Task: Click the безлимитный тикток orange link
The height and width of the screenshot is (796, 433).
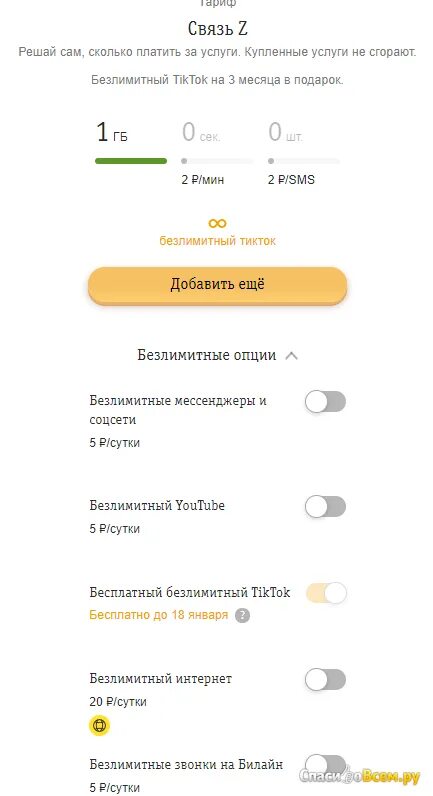Action: (x=217, y=241)
